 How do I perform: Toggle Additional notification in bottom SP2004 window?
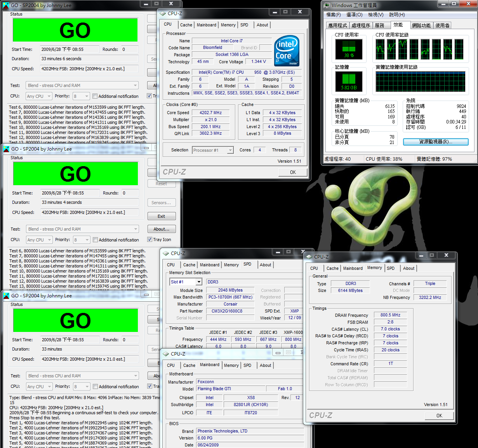point(95,387)
